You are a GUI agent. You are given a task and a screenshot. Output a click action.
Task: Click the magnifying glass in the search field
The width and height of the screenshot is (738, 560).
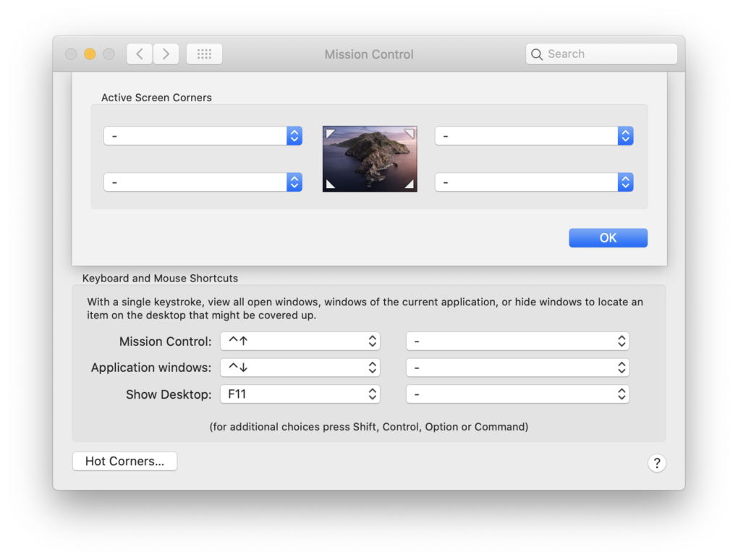tap(538, 54)
